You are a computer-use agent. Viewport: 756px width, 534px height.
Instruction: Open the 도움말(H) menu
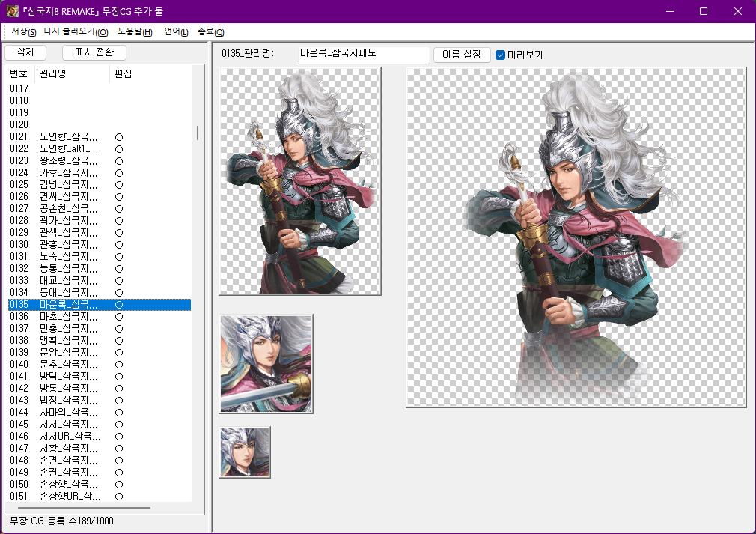pos(135,32)
